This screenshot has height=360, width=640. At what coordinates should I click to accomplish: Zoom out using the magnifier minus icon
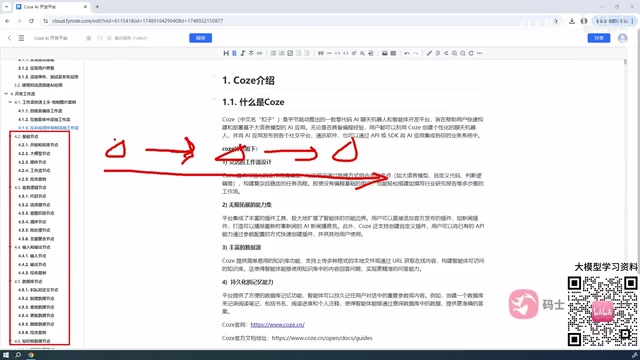(x=462, y=53)
